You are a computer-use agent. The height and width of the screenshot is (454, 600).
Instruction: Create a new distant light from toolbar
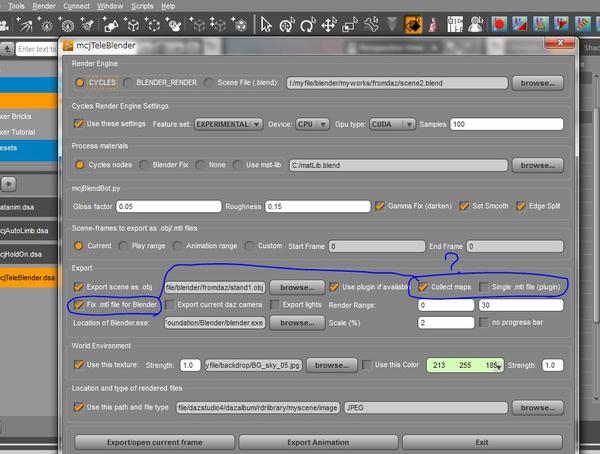coord(24,24)
